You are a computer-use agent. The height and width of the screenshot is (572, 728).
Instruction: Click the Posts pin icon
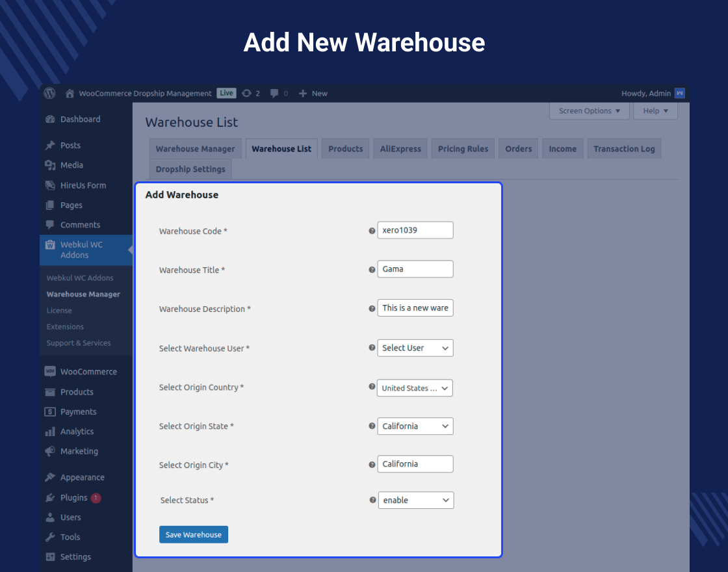(x=50, y=146)
